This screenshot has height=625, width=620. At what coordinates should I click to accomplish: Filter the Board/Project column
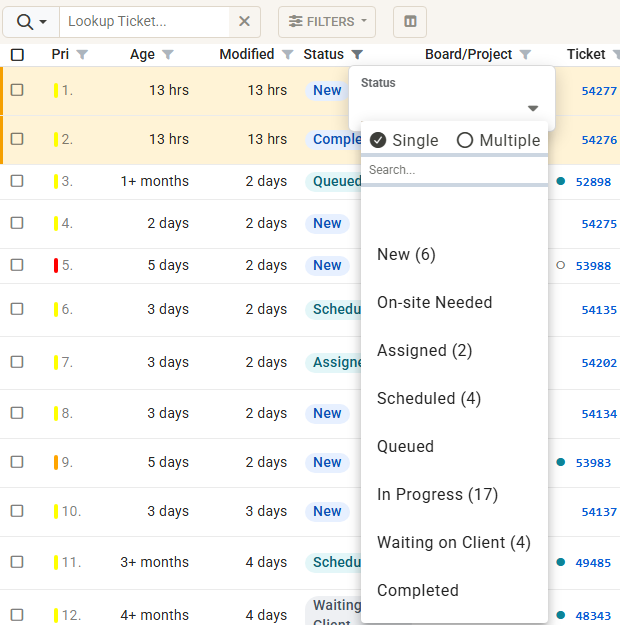(526, 54)
